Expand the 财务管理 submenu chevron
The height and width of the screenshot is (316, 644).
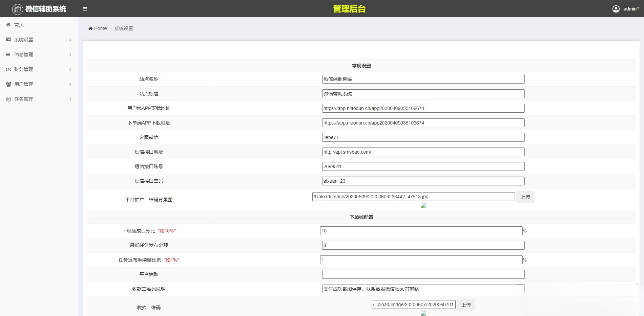pos(70,69)
